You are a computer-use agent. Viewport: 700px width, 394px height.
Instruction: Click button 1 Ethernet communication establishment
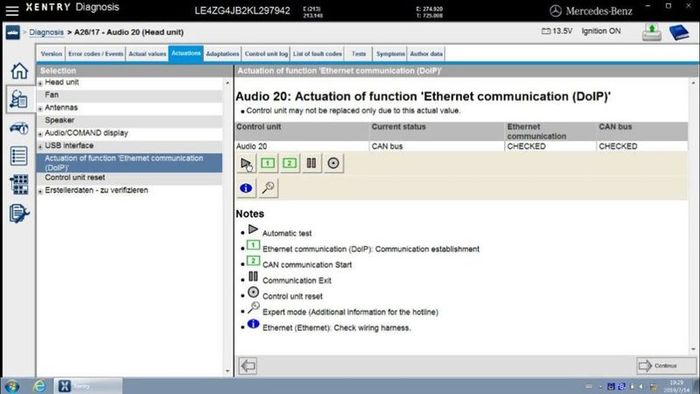[x=268, y=163]
